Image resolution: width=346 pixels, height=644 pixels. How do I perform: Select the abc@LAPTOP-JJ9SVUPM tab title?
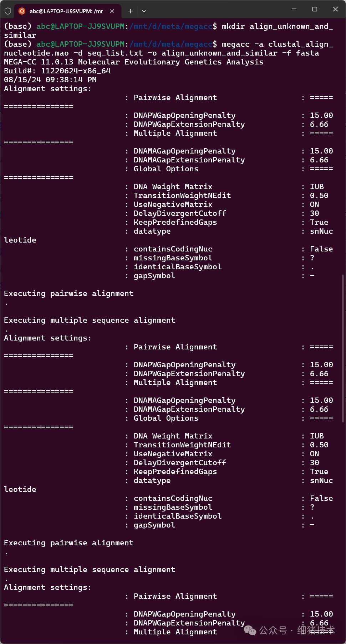pyautogui.click(x=66, y=11)
